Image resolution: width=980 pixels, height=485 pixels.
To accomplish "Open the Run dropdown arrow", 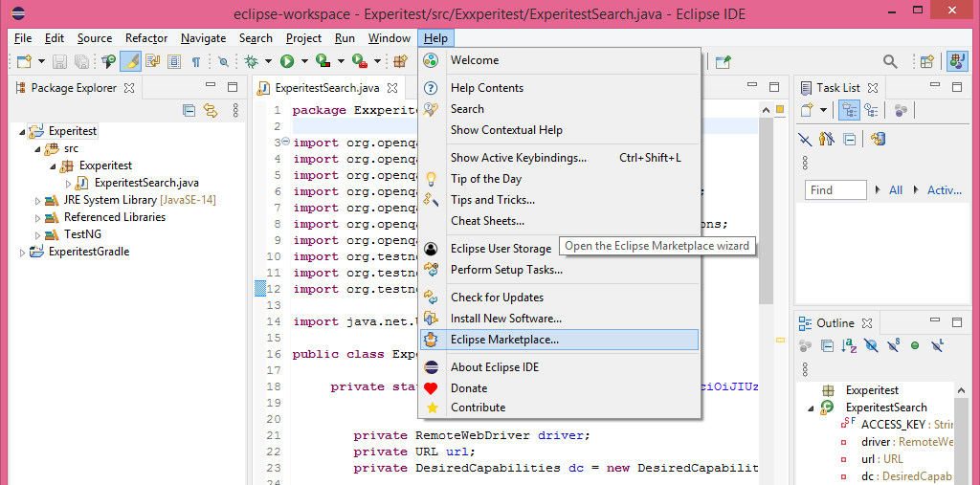I will [x=304, y=61].
